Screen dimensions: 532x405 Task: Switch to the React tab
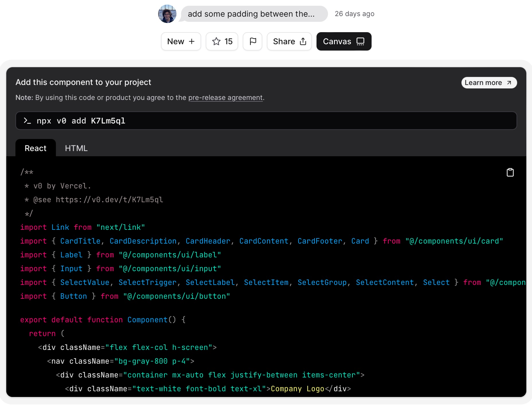tap(36, 148)
